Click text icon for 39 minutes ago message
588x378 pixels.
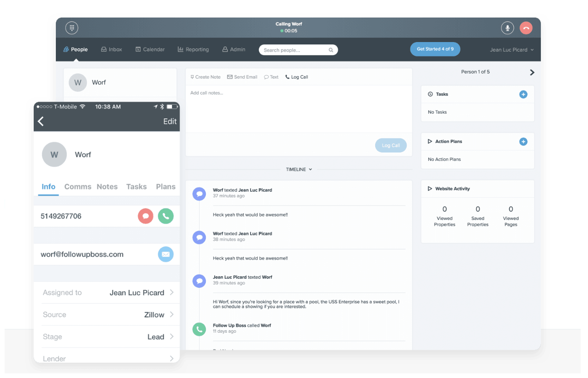coord(199,281)
